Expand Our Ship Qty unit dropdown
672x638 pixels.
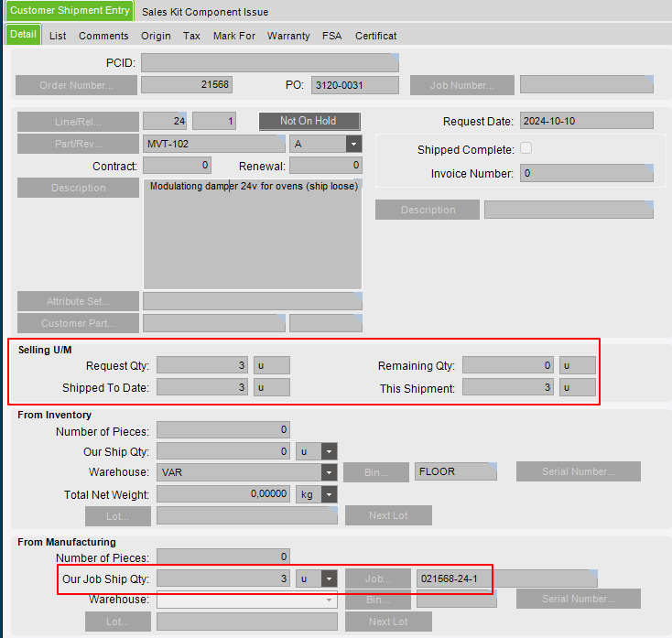click(x=329, y=451)
